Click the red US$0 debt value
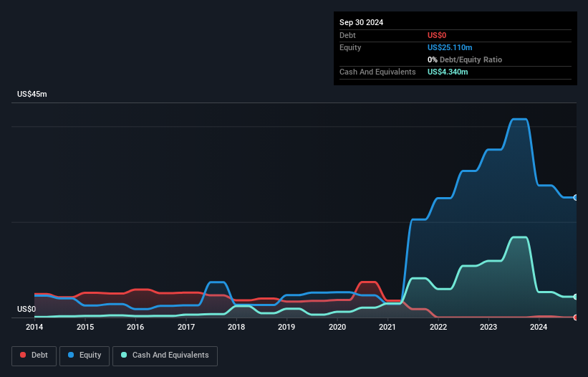This screenshot has height=377, width=588. (437, 35)
